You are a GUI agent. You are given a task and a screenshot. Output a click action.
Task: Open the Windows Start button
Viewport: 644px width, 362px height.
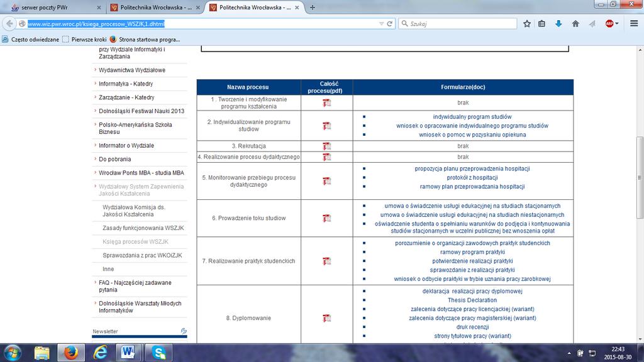(x=13, y=353)
